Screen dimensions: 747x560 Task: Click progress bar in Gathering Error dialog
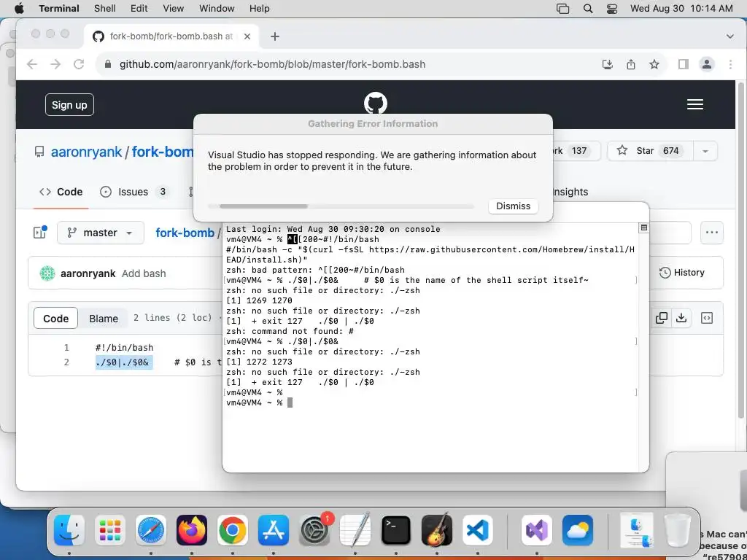coord(341,206)
